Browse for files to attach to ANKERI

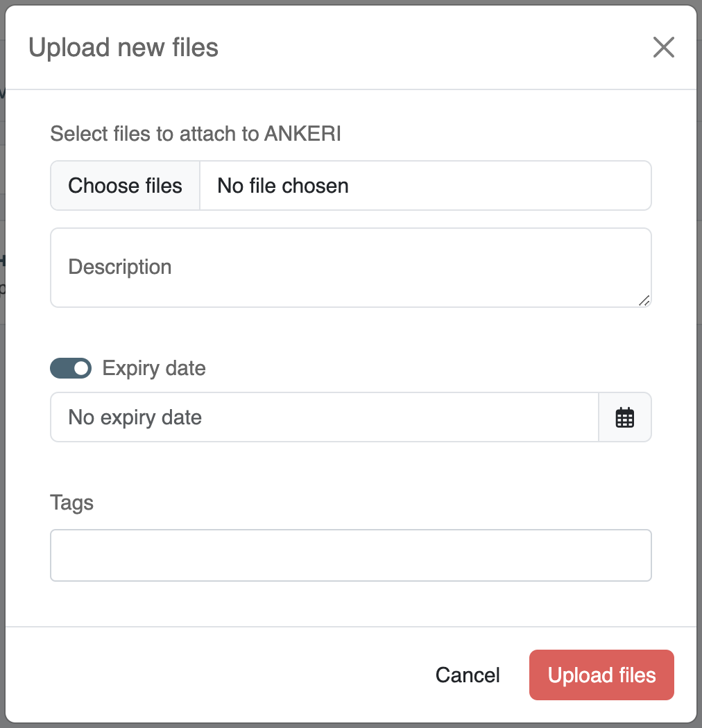pyautogui.click(x=125, y=186)
